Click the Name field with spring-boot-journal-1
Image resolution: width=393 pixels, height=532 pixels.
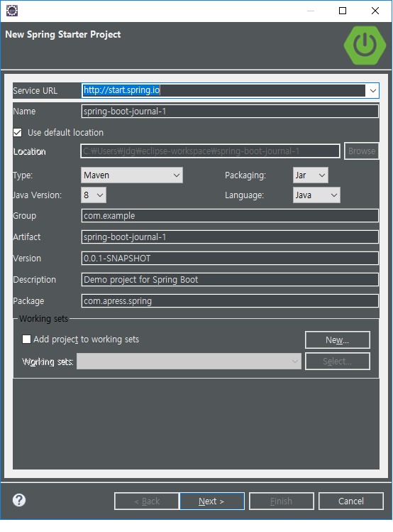pyautogui.click(x=230, y=112)
